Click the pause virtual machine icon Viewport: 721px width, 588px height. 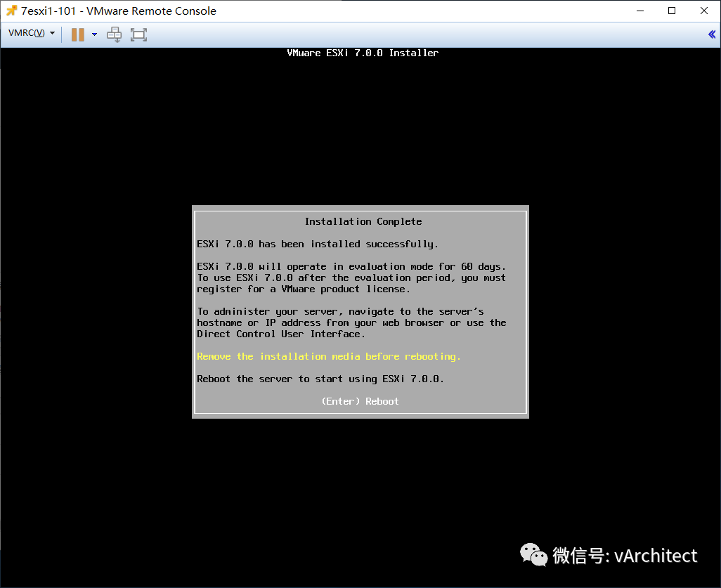(x=78, y=34)
